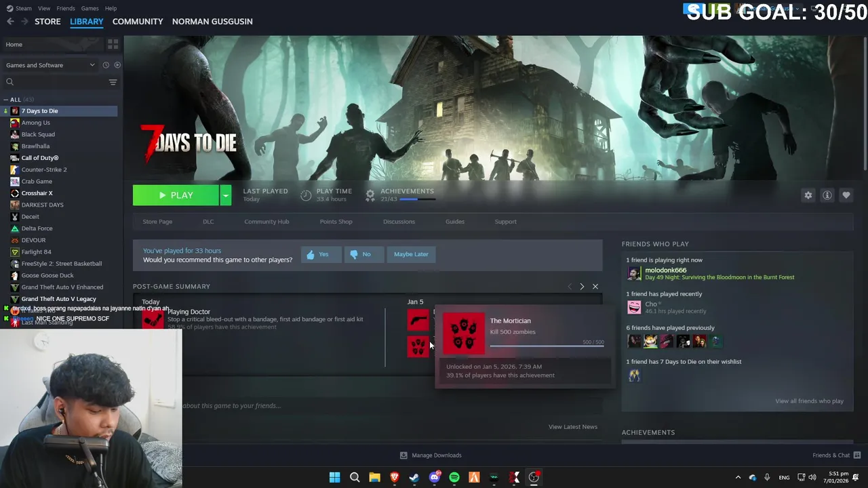Go back with the navigation arrow
868x488 pixels.
(10, 21)
